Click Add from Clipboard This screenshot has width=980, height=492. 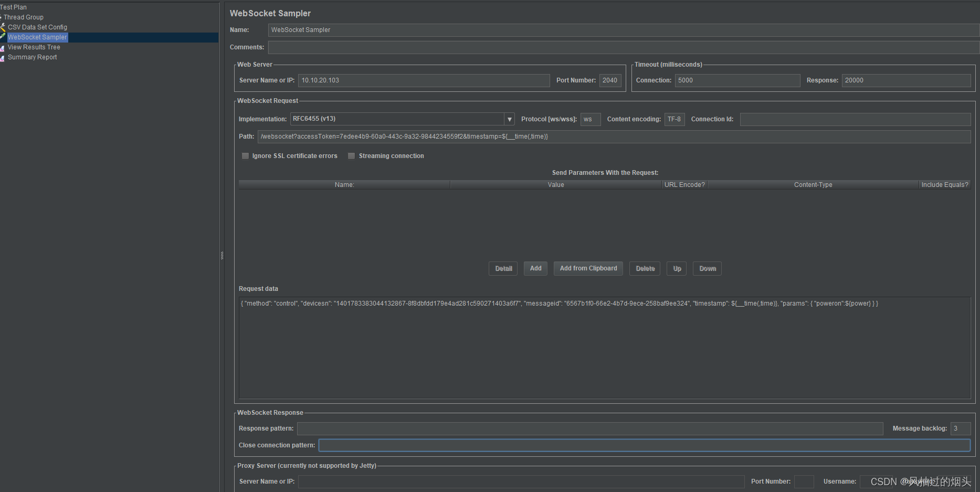(588, 268)
